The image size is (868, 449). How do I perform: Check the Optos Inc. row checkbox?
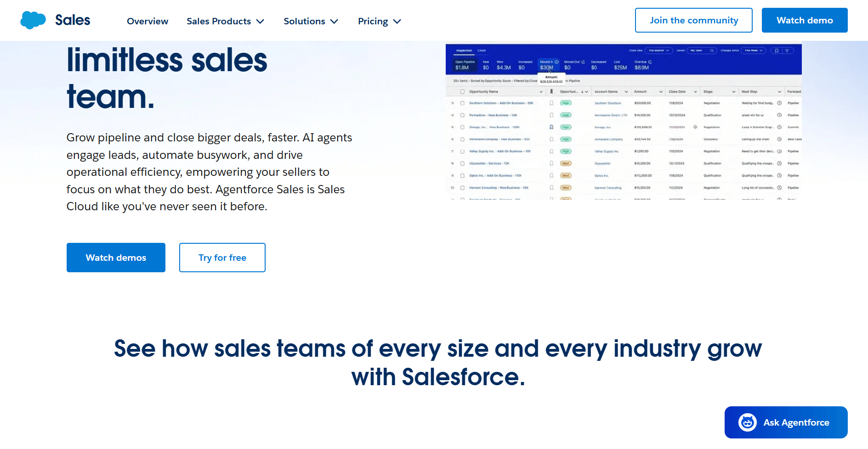tap(462, 175)
